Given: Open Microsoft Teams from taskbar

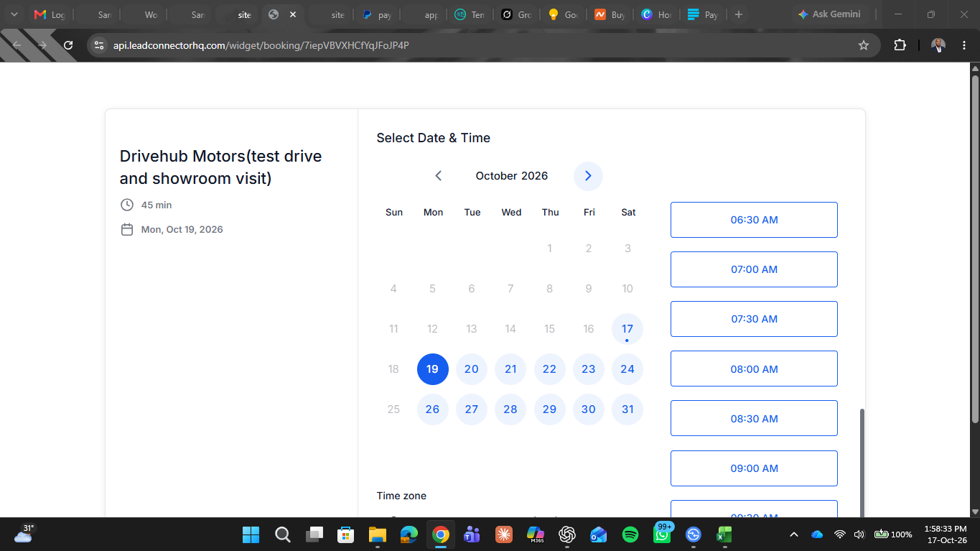Looking at the screenshot, I should coord(472,534).
